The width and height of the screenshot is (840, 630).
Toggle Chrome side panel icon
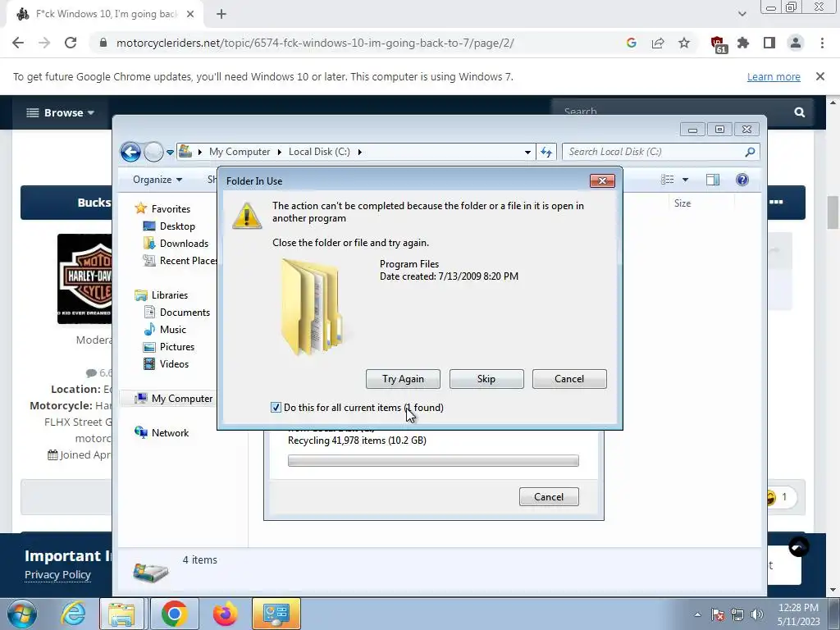coord(769,43)
